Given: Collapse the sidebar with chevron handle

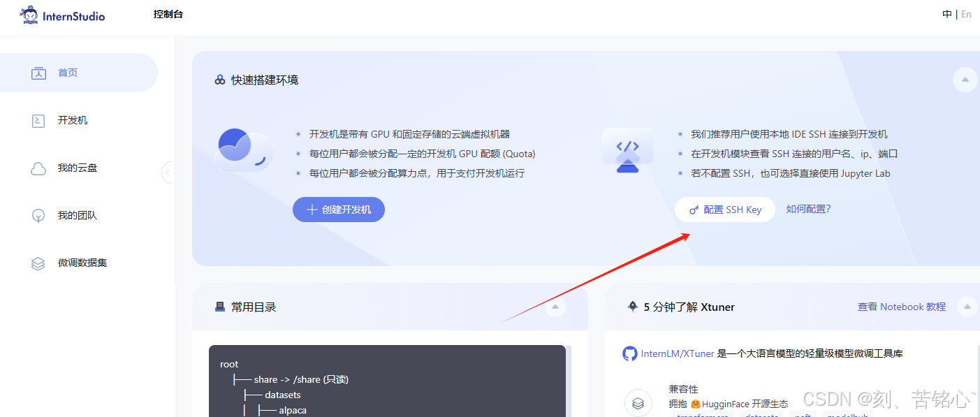Looking at the screenshot, I should (x=167, y=172).
